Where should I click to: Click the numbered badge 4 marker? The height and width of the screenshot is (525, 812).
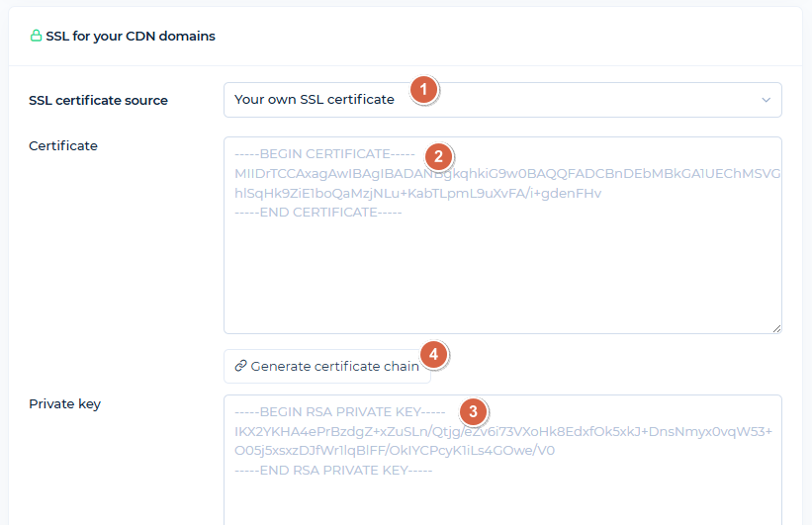[433, 354]
